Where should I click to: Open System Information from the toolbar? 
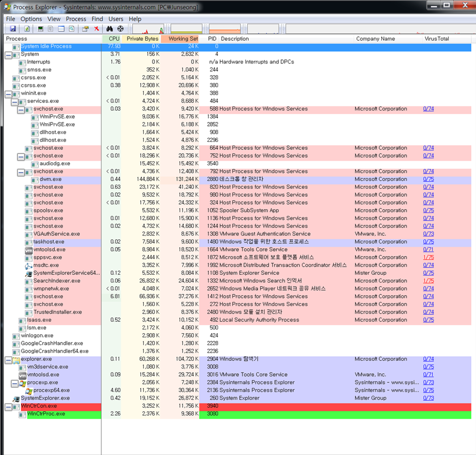[40, 29]
